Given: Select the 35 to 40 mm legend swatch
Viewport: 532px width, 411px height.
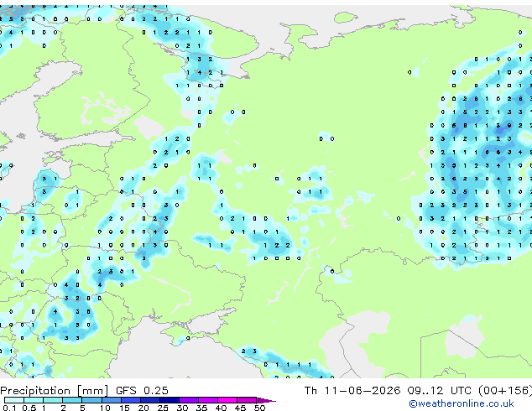Looking at the screenshot, I should [x=207, y=400].
